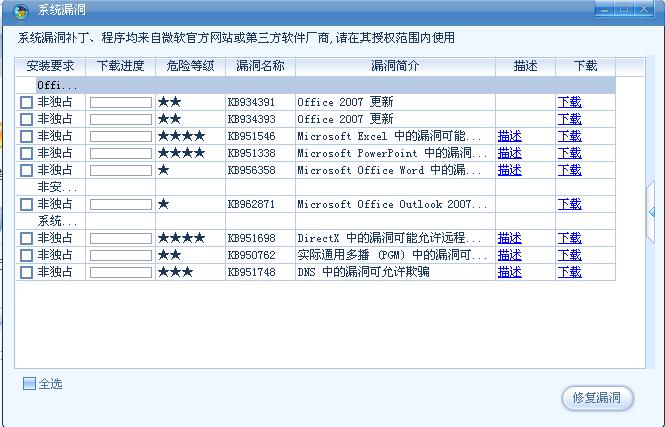The height and width of the screenshot is (427, 665).
Task: Click four-star rating of KB951546
Action: (x=181, y=136)
